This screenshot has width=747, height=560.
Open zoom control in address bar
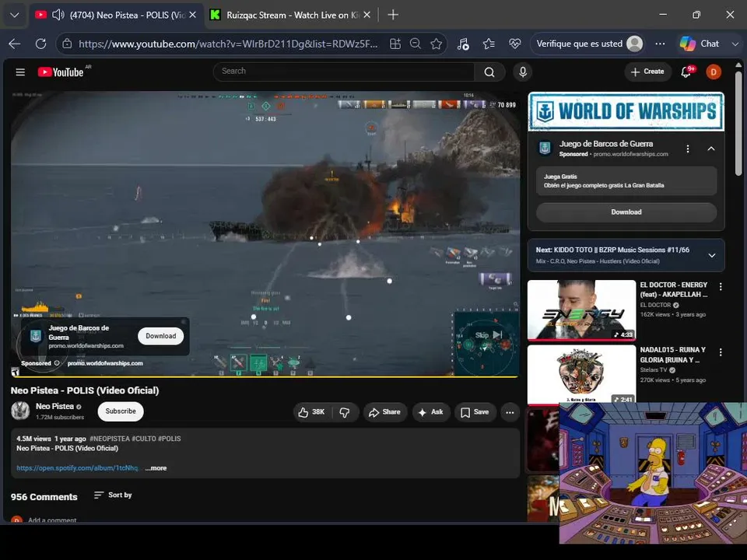point(416,44)
